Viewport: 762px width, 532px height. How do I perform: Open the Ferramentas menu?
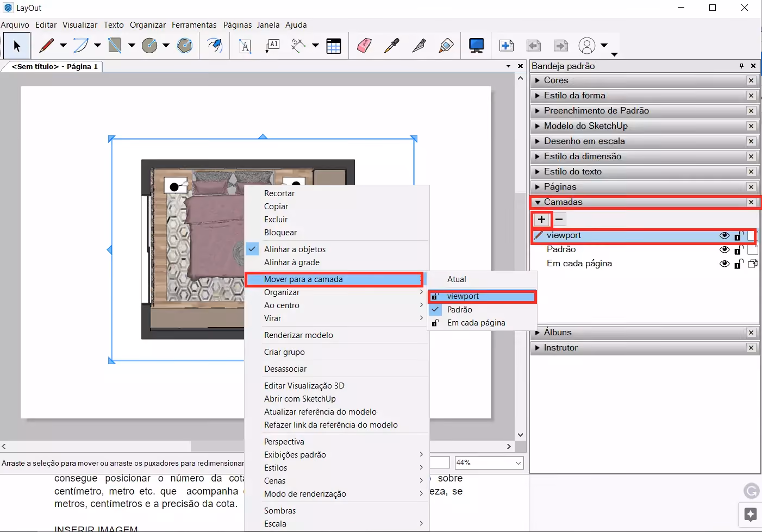click(x=194, y=25)
